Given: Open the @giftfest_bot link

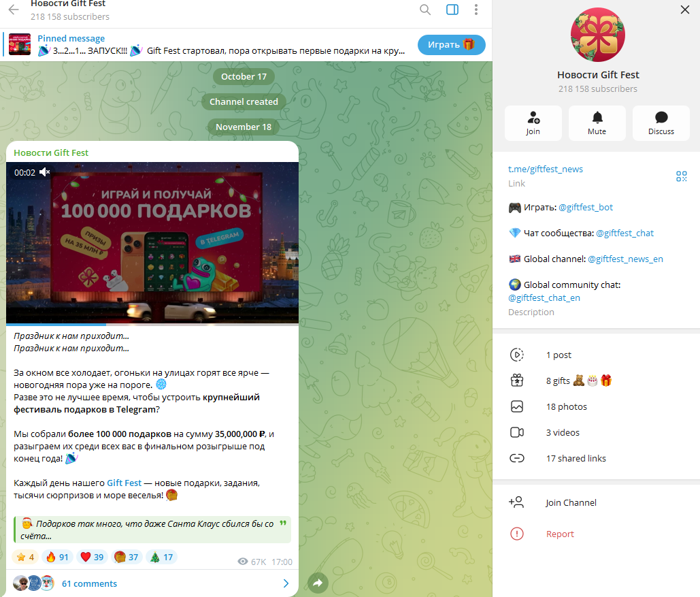Looking at the screenshot, I should tap(586, 208).
